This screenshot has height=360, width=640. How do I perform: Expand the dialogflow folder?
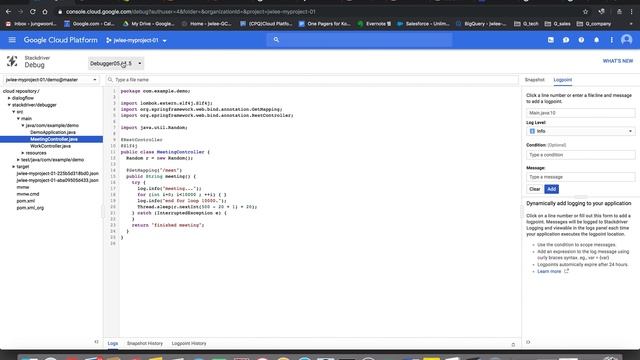tap(9, 98)
